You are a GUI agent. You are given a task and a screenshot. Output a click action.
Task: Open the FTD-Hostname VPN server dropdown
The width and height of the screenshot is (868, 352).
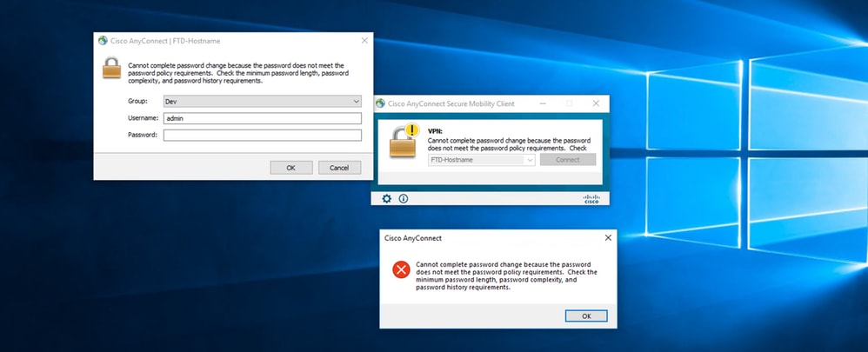pyautogui.click(x=482, y=160)
